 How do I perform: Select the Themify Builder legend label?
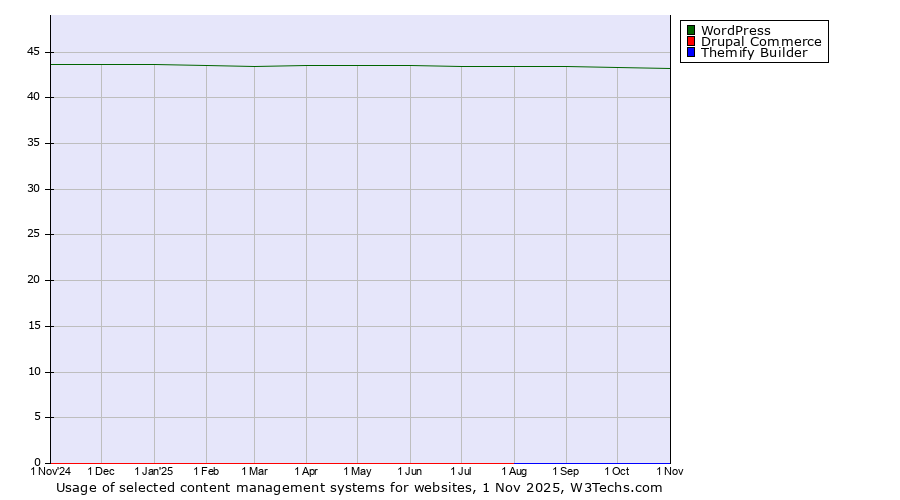(x=753, y=52)
